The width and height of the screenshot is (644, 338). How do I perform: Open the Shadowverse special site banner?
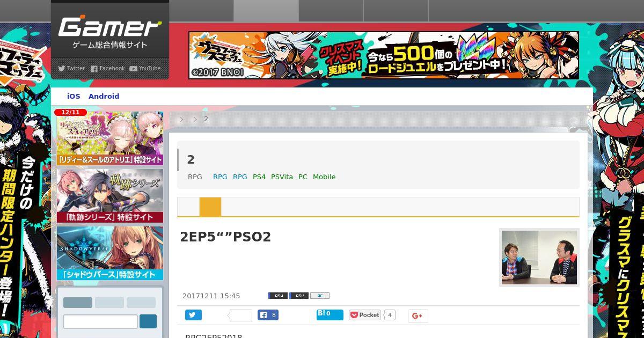[110, 253]
